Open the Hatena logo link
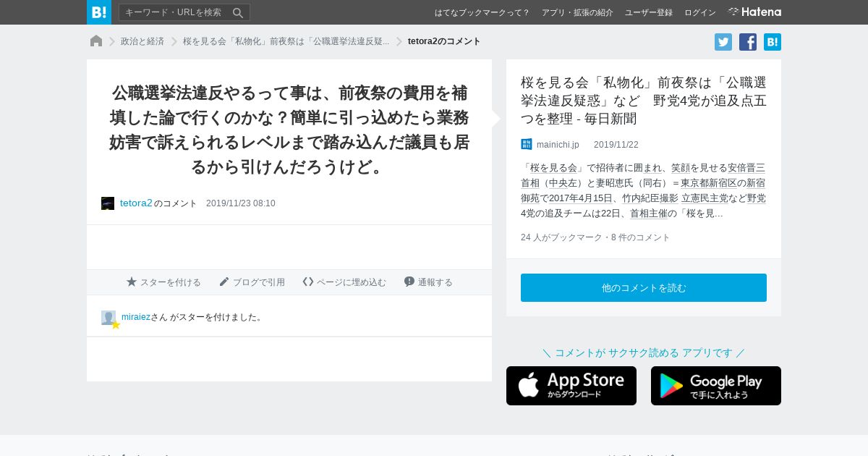This screenshot has width=868, height=456. click(x=754, y=12)
